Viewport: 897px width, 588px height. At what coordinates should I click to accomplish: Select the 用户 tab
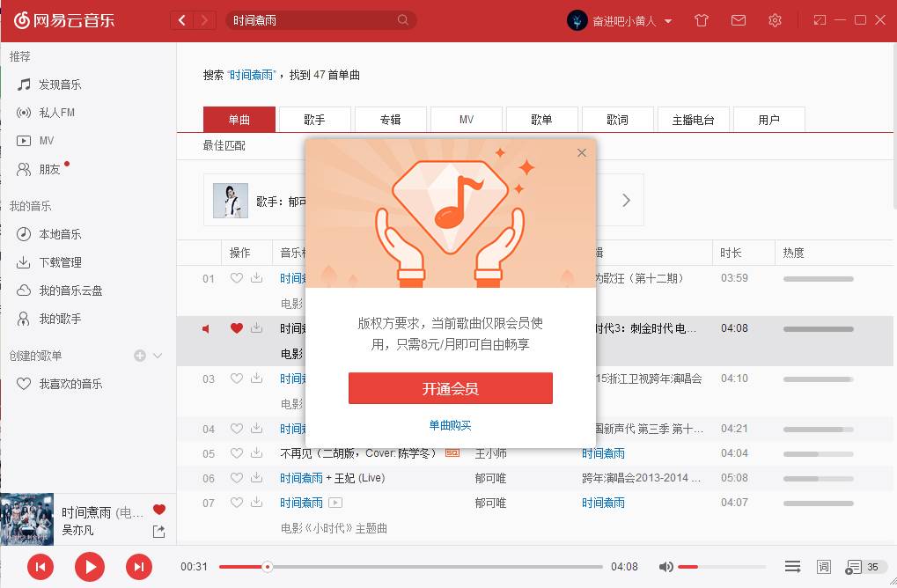768,120
